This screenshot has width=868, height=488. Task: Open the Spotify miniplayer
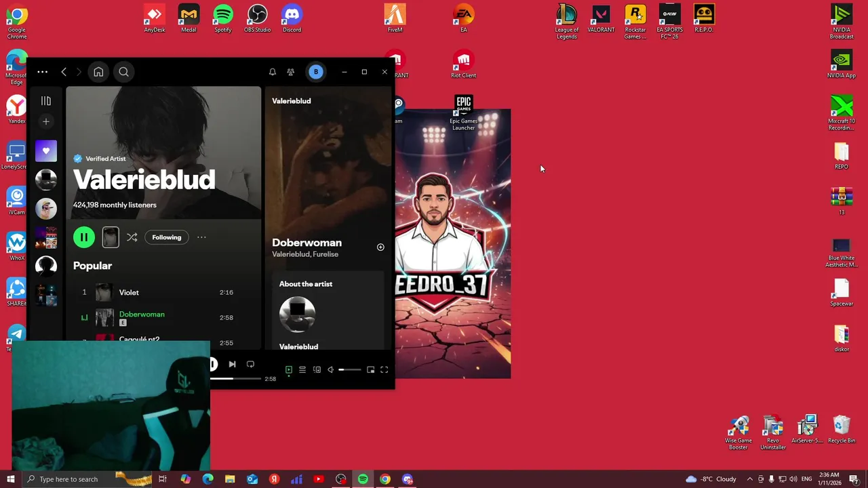click(x=370, y=370)
